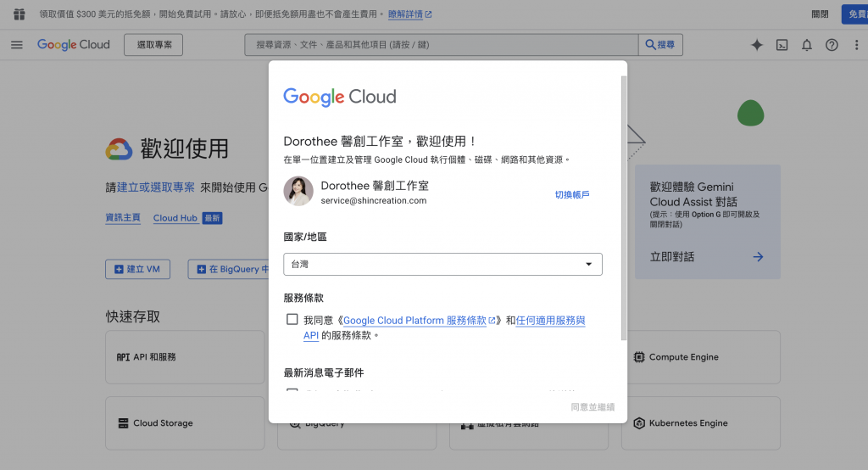The height and width of the screenshot is (470, 868).
Task: Open the hamburger navigation menu
Action: tap(17, 45)
